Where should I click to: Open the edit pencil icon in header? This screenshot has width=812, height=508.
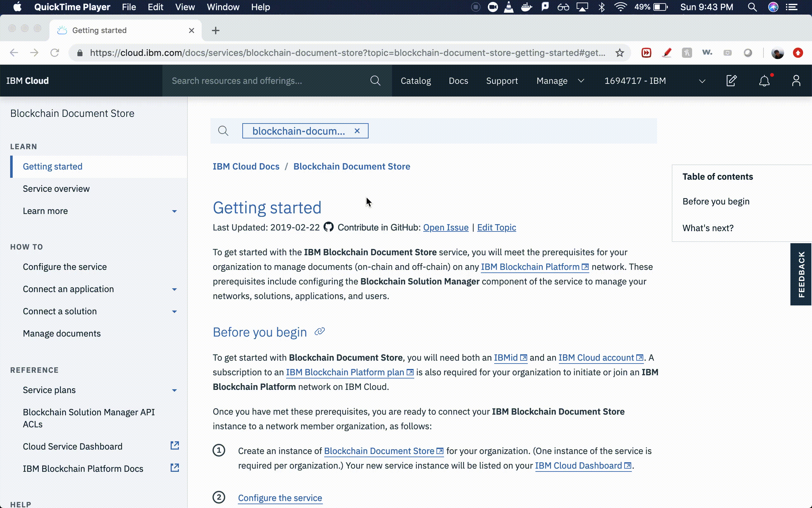click(x=731, y=81)
